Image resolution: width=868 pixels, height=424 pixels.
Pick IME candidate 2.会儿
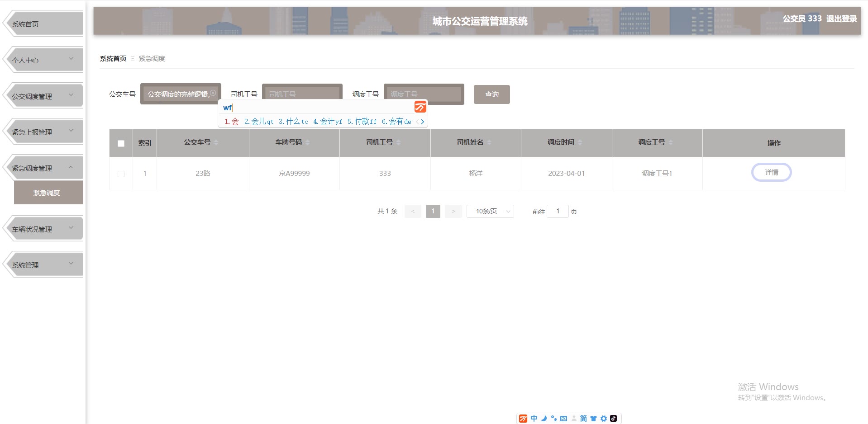(259, 122)
